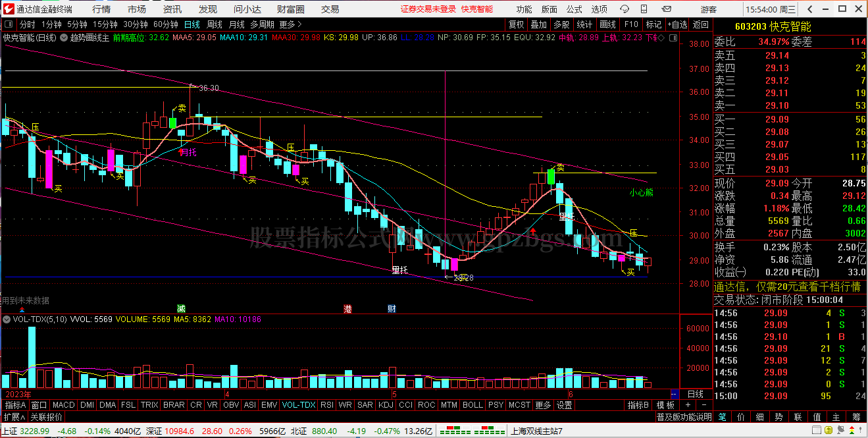This screenshot has width=868, height=438.
Task: Select the MACD indicator tab
Action: [64, 405]
